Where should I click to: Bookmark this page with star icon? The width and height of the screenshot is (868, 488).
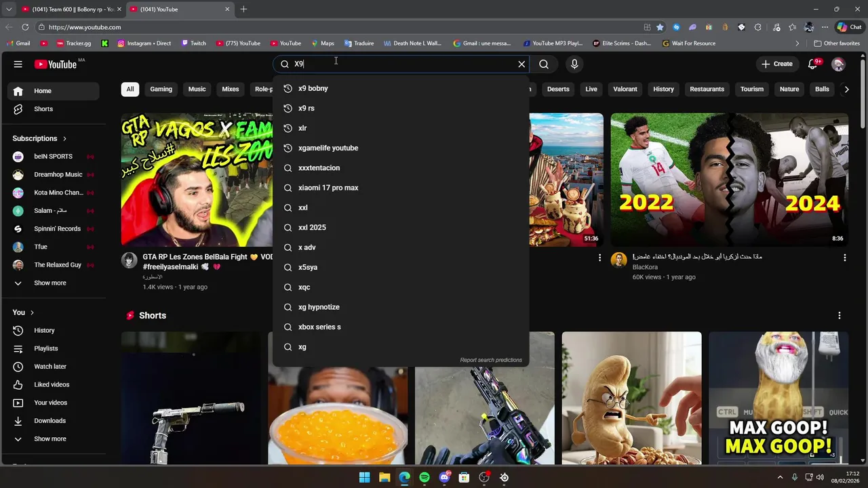click(x=660, y=27)
